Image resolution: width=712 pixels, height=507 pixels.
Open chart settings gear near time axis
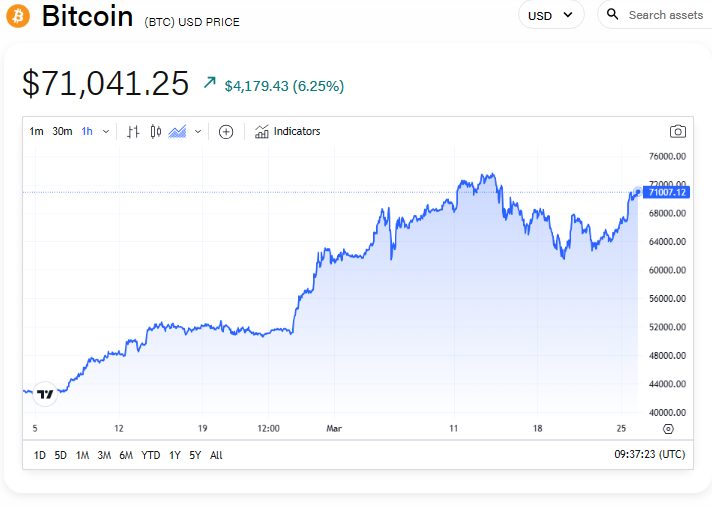668,429
